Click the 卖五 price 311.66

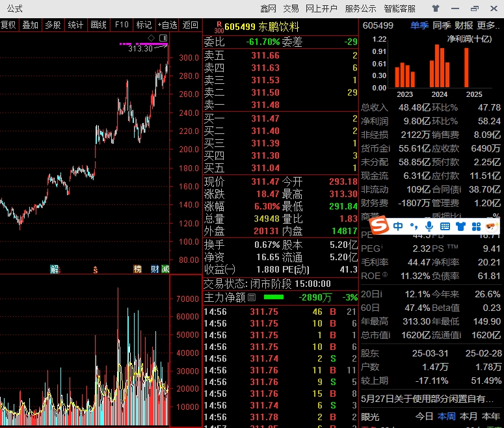coord(265,56)
